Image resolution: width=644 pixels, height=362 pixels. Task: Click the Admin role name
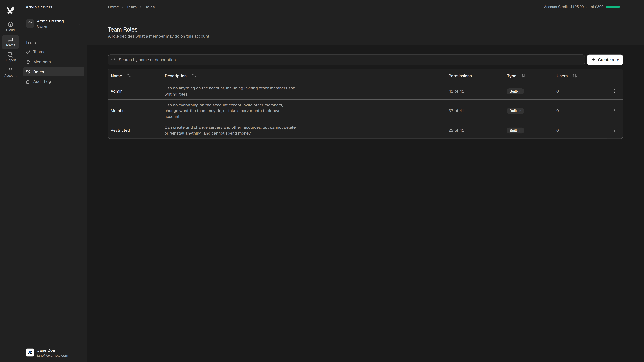[x=117, y=91]
